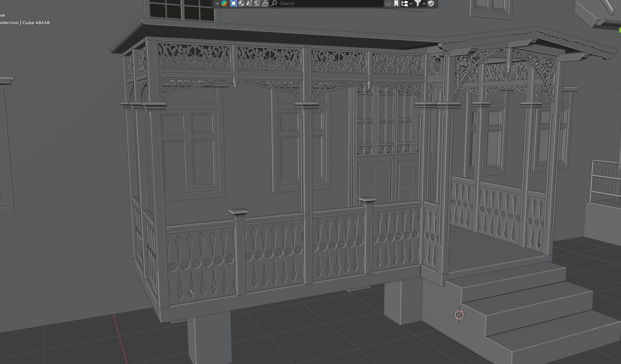Screen dimensions: 621x364
Task: Click the Cube.48638 object name label
Action: click(36, 23)
